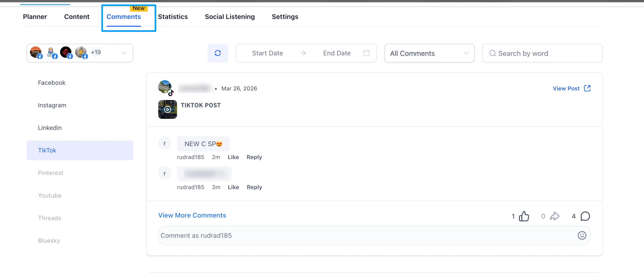This screenshot has width=644, height=273.
Task: Click the Facebook badge on the first account avatar
Action: tap(40, 56)
